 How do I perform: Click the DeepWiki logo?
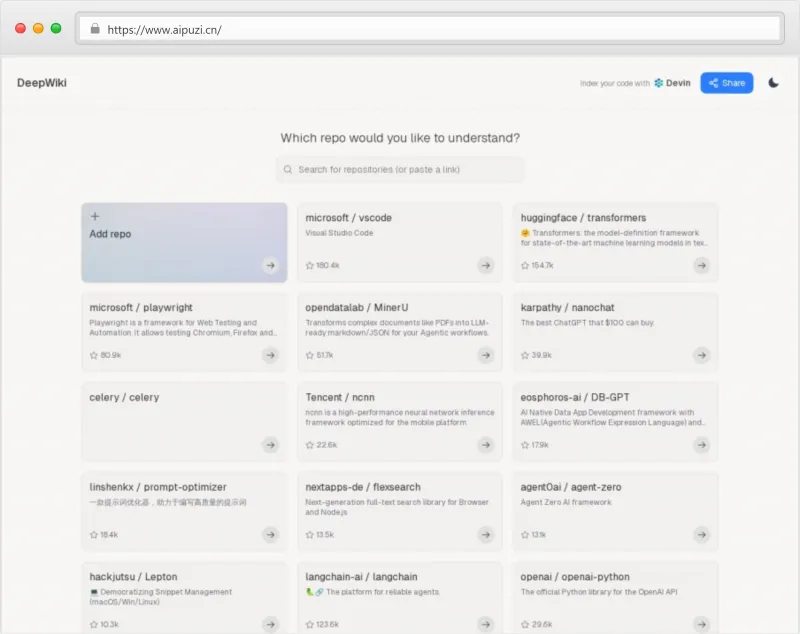point(42,83)
